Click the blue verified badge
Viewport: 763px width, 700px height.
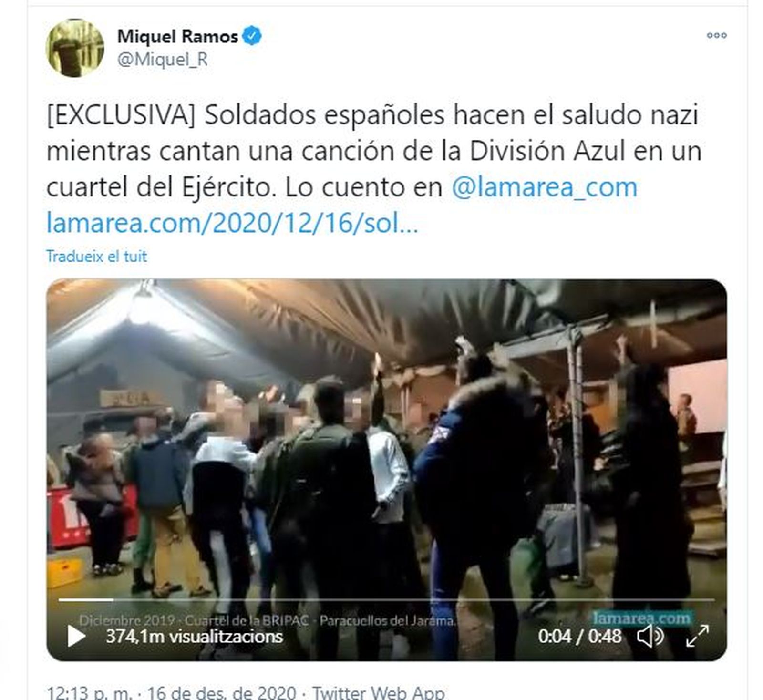coord(253,36)
